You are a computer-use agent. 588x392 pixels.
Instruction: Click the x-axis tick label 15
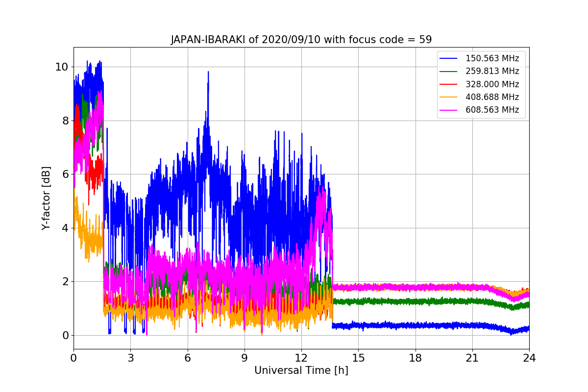pos(358,358)
